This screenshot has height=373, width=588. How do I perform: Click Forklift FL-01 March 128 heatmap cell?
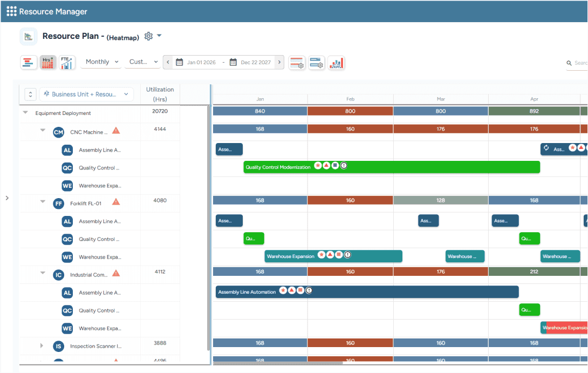point(441,200)
